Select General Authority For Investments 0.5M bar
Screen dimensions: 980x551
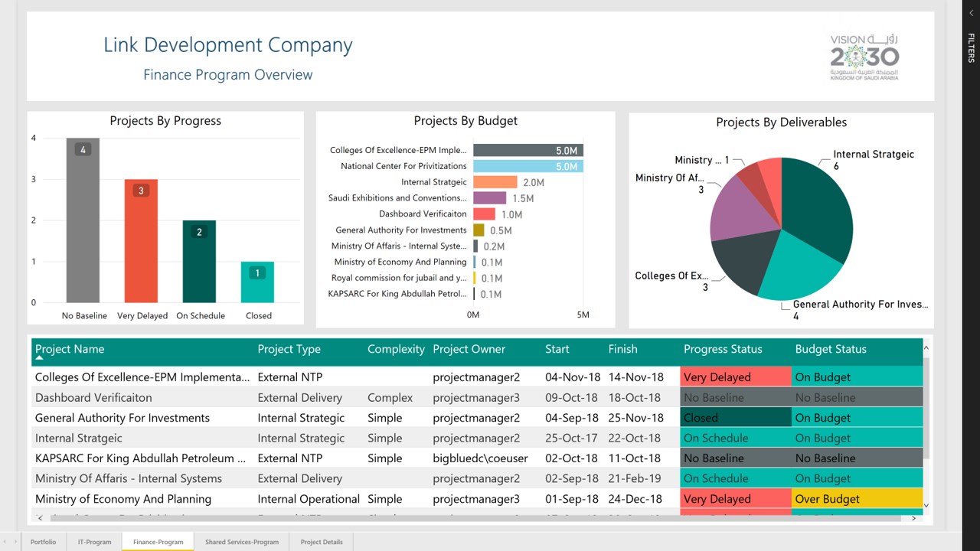tap(479, 230)
